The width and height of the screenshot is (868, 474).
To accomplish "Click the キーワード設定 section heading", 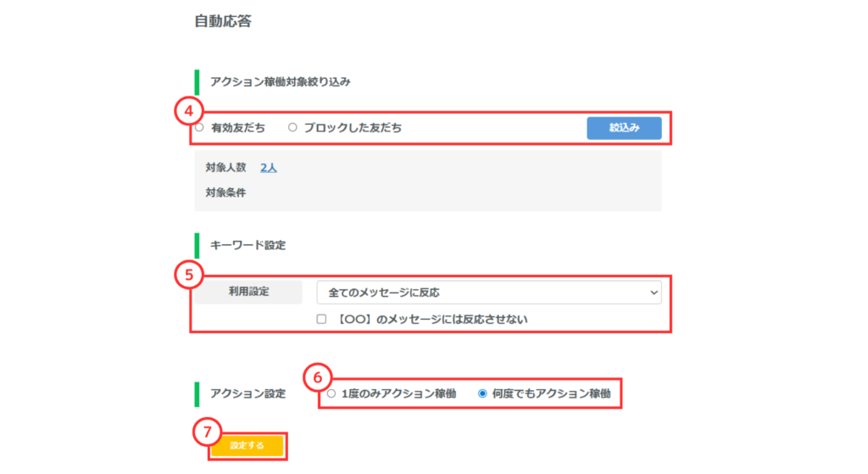I will coord(248,245).
